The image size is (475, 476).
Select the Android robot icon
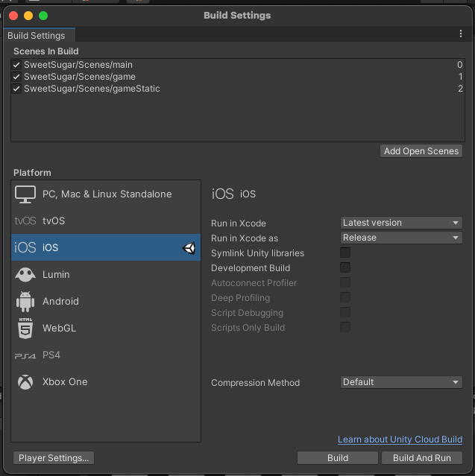25,302
